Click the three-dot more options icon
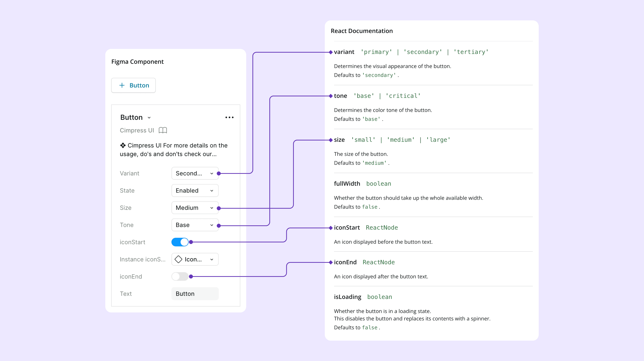Viewport: 644px width, 361px height. (229, 117)
